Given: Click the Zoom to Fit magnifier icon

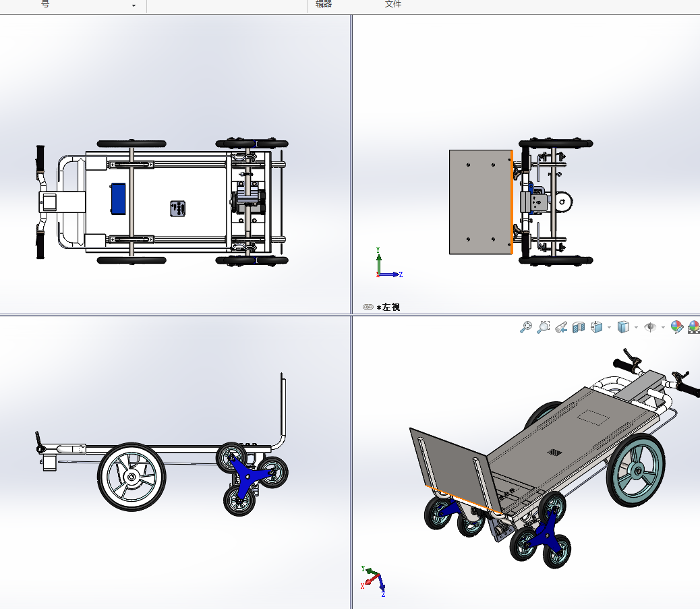Looking at the screenshot, I should [526, 327].
